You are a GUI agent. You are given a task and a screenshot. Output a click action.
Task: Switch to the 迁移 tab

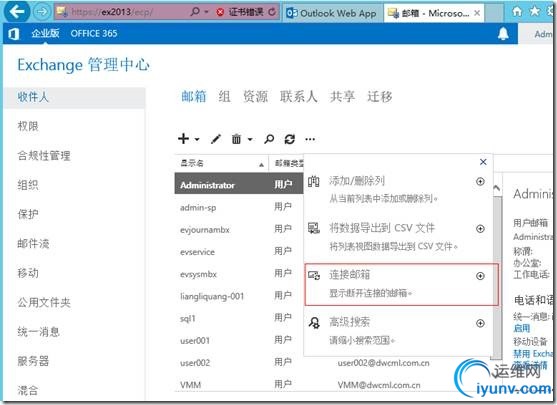click(379, 96)
